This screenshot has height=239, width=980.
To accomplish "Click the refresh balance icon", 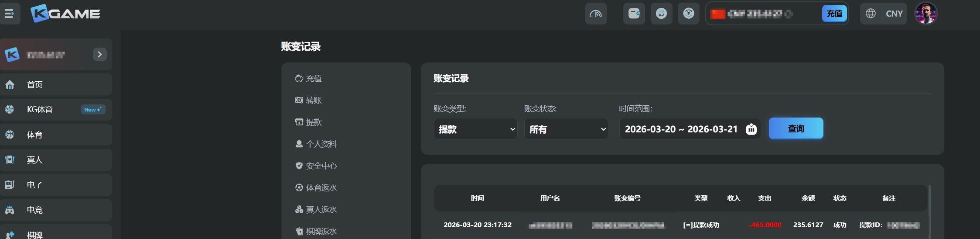I will coord(661,14).
